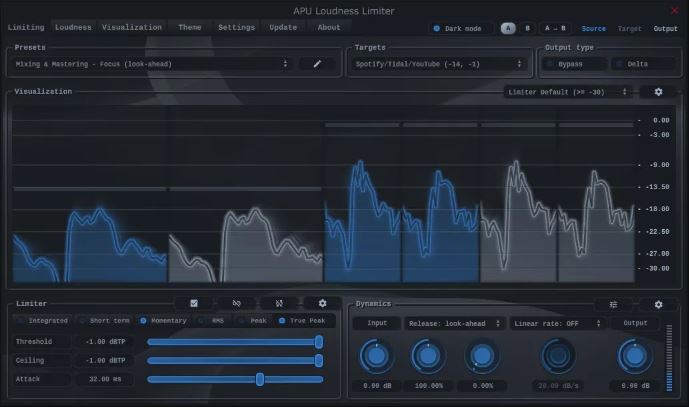
Task: Click the Output gain knob
Action: pyautogui.click(x=635, y=356)
